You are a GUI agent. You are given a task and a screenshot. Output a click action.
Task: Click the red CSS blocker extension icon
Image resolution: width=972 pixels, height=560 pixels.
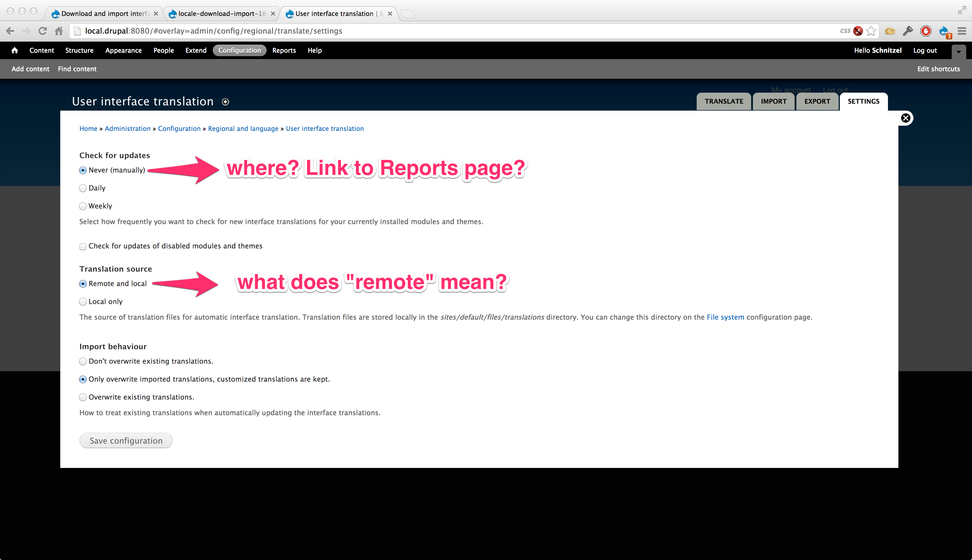(x=858, y=31)
